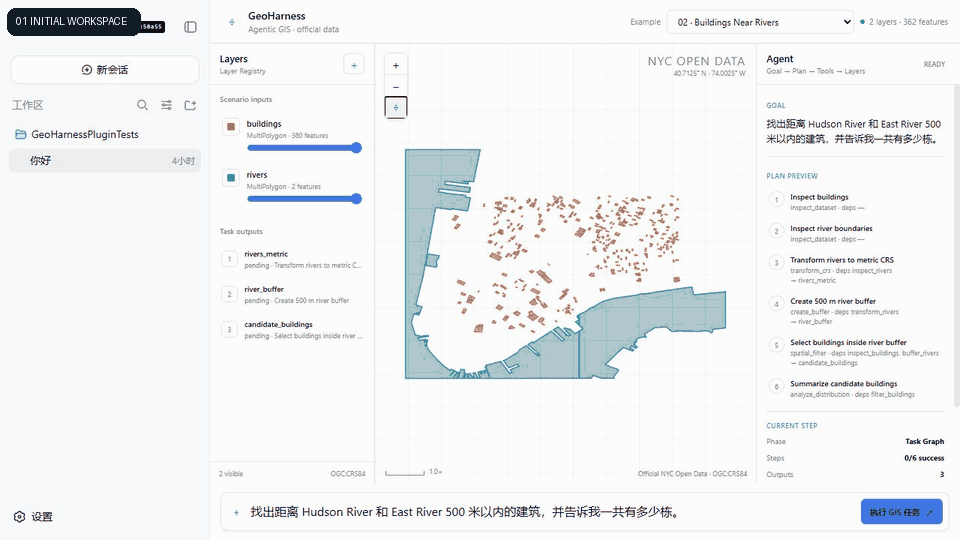Click the rivers layer color swatch

click(231, 178)
